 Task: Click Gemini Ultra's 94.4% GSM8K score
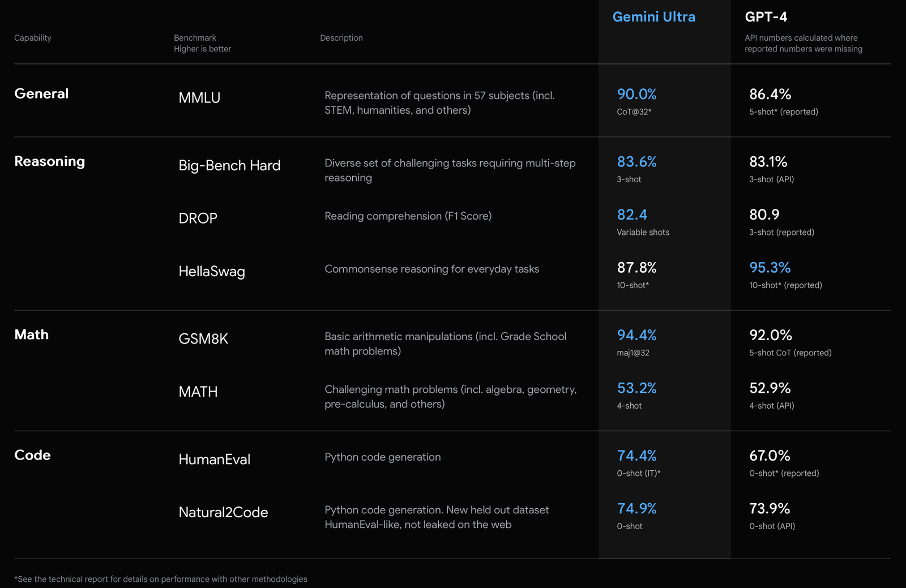click(x=636, y=335)
